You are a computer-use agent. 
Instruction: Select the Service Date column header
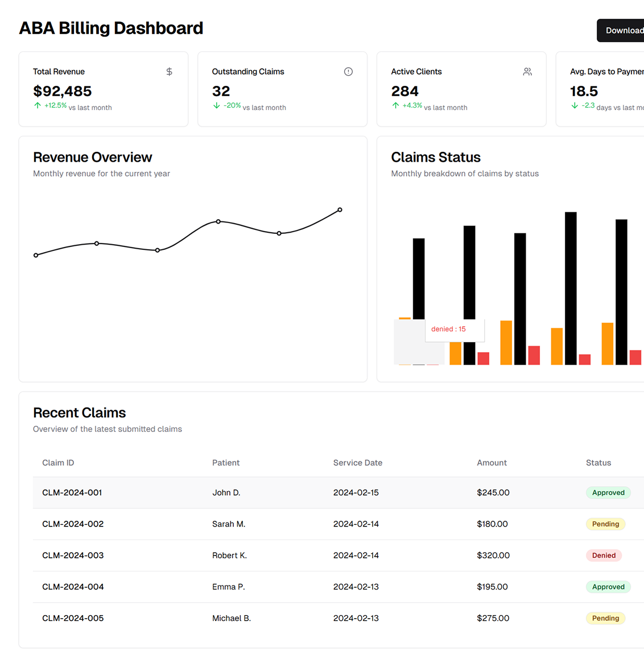(357, 463)
